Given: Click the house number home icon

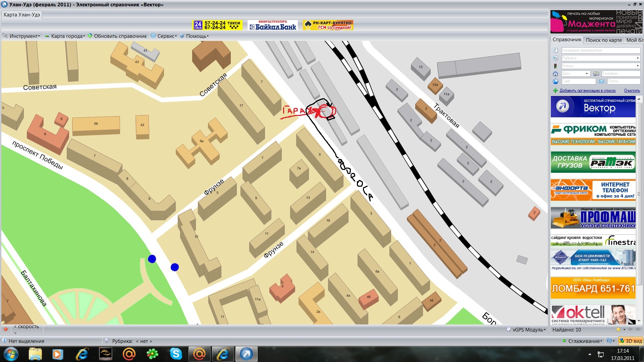Looking at the screenshot, I should [x=555, y=74].
